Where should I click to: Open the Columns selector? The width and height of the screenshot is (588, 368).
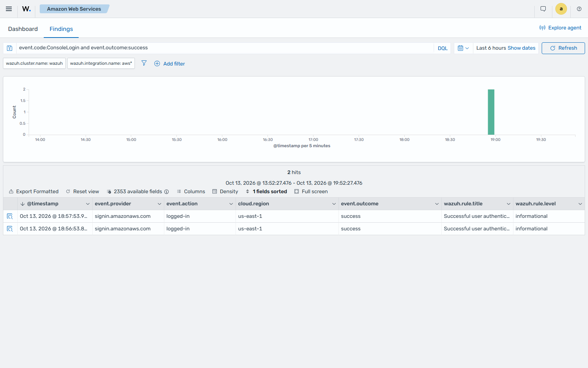click(x=191, y=191)
